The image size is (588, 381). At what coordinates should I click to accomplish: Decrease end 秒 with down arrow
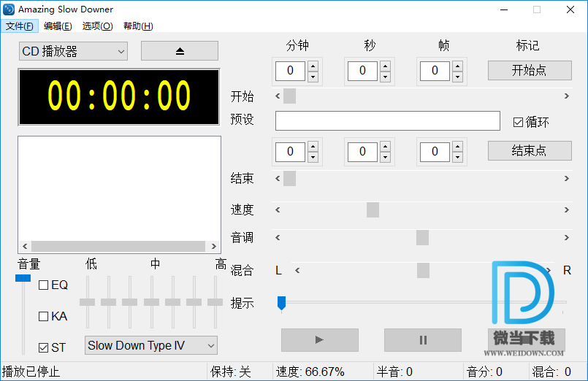click(385, 158)
